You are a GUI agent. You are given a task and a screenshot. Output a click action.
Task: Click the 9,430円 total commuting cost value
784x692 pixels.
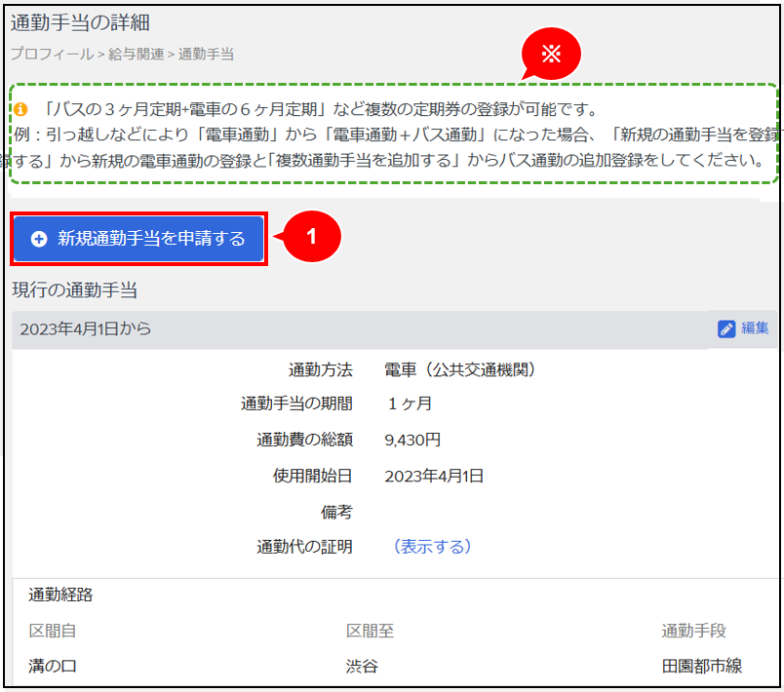pos(412,441)
